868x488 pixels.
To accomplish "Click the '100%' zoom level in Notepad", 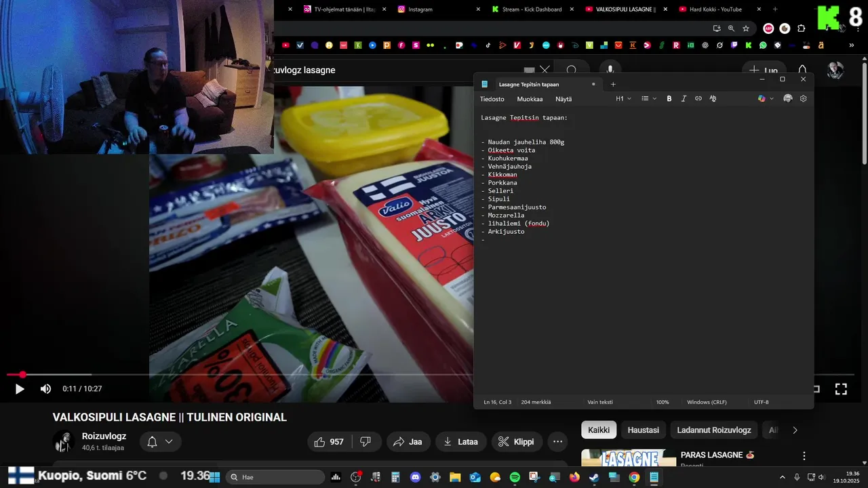I will click(x=663, y=402).
